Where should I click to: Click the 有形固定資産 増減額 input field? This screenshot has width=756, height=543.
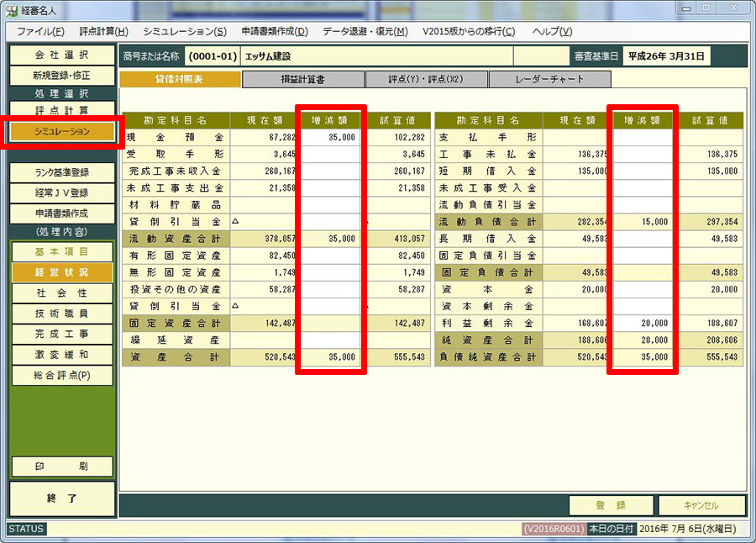(x=329, y=256)
